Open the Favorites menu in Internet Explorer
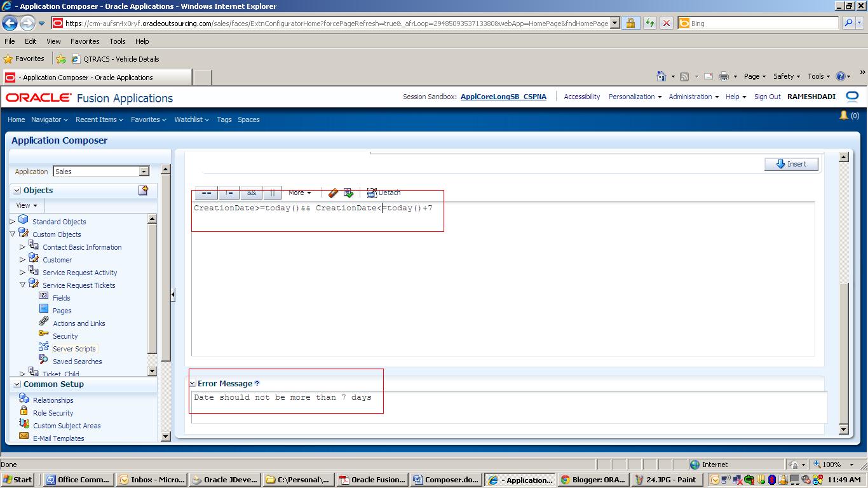Image resolution: width=868 pixels, height=488 pixels. point(85,41)
